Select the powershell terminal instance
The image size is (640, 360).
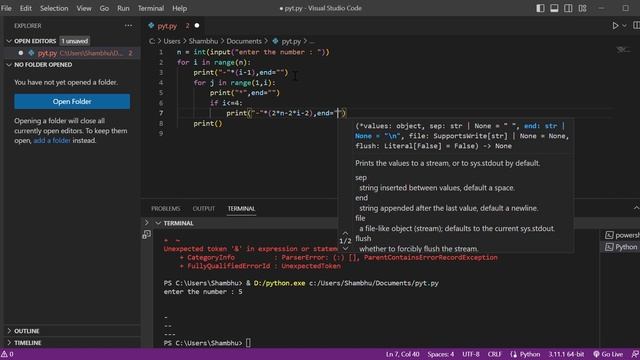point(622,235)
